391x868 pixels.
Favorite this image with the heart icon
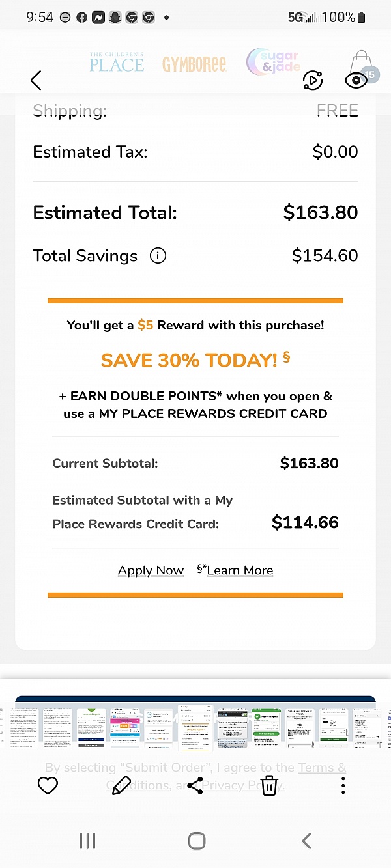48,786
